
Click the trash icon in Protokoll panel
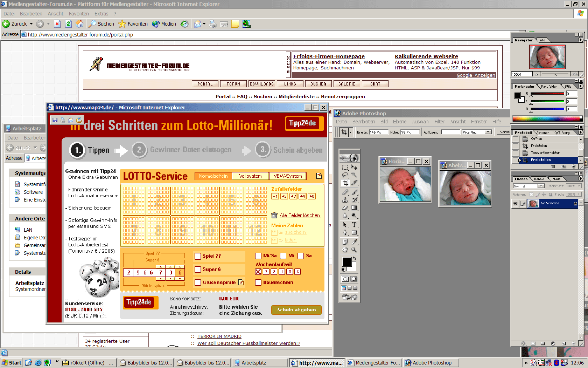(x=574, y=166)
